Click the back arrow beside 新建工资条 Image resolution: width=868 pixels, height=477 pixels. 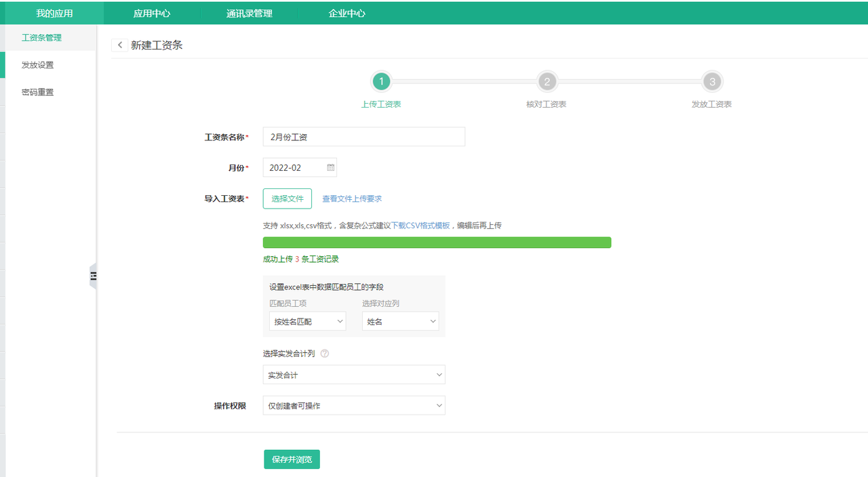point(120,45)
